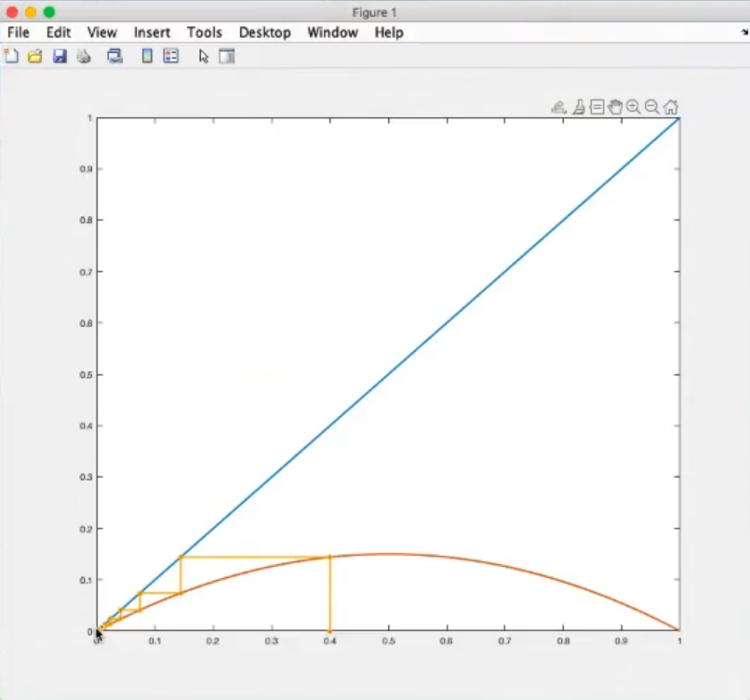Screen dimensions: 750x700
Task: Toggle the Insert Colorbar button
Action: point(147,57)
